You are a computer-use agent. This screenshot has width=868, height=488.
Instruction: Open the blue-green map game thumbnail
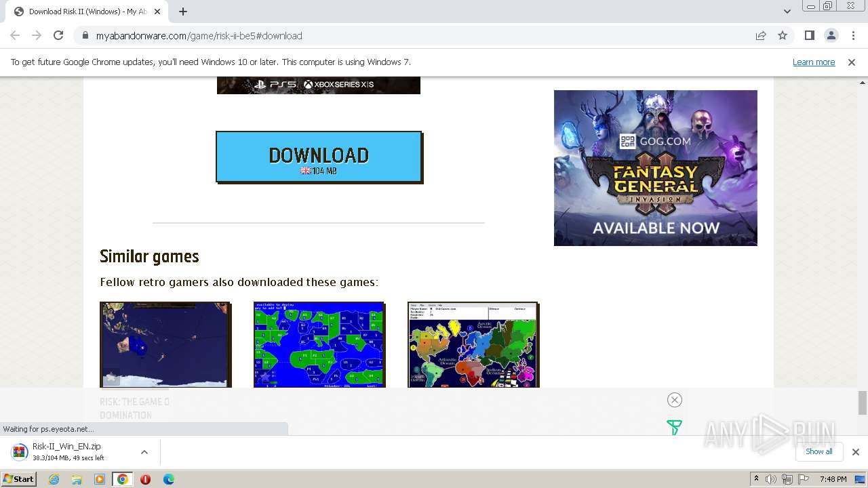click(x=319, y=344)
